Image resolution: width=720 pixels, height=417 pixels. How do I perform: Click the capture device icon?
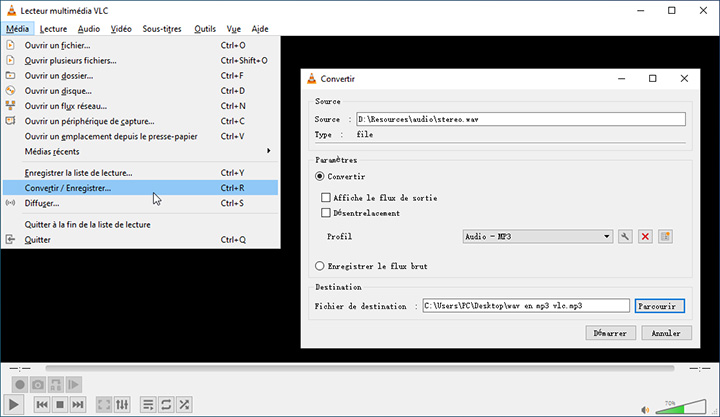[10, 121]
